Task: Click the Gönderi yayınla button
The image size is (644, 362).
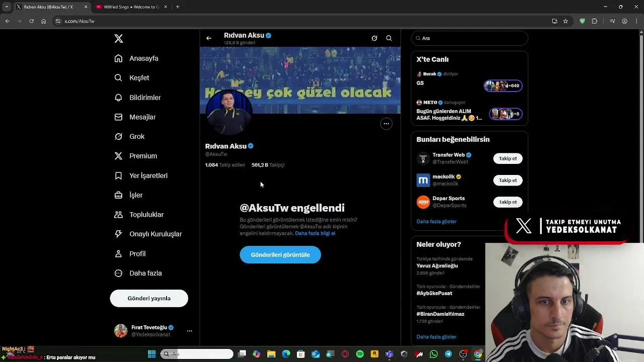Action: [x=149, y=298]
